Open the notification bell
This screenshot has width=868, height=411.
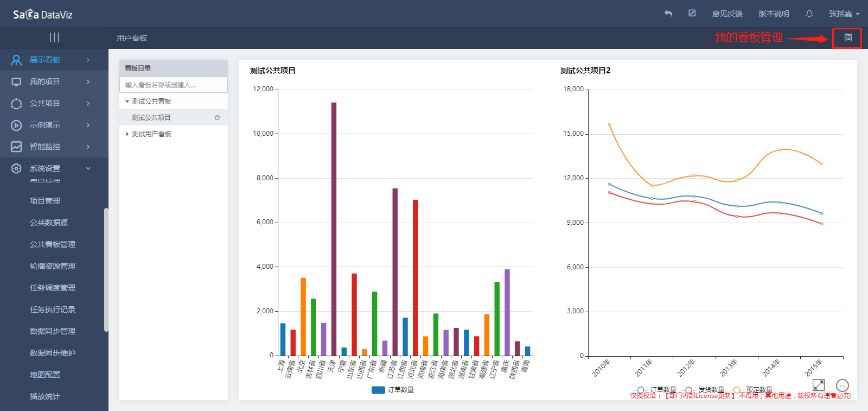[x=809, y=14]
